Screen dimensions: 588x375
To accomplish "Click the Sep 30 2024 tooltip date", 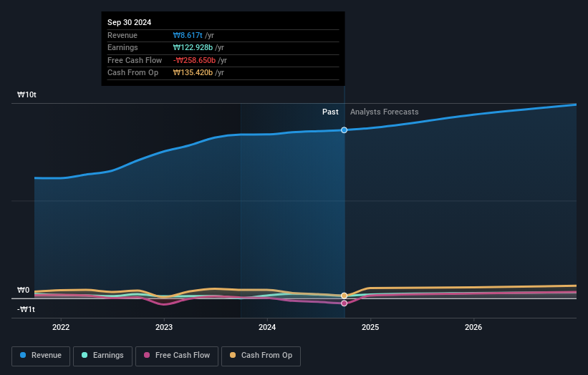I will tap(130, 22).
